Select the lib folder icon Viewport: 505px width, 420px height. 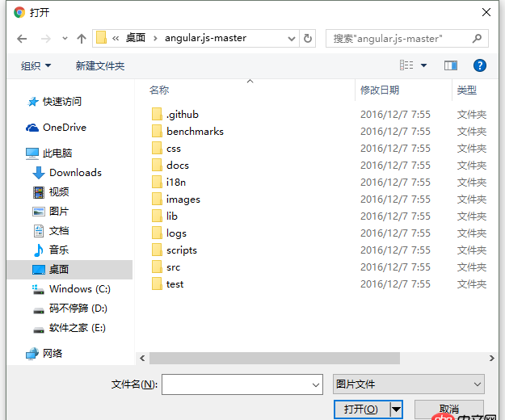click(x=157, y=216)
